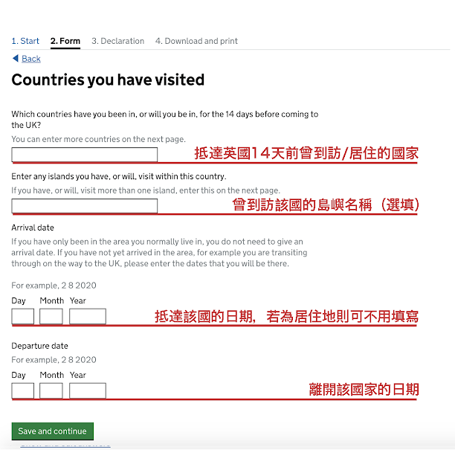This screenshot has width=455, height=476.
Task: Follow the Back link text
Action: (x=31, y=59)
